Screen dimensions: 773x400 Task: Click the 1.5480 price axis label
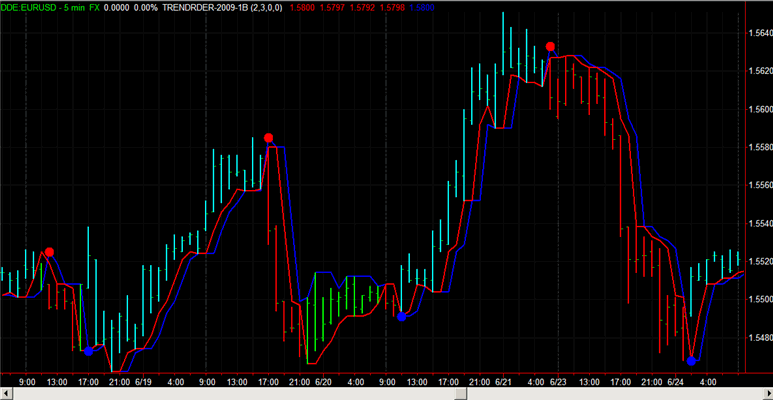tap(760, 337)
